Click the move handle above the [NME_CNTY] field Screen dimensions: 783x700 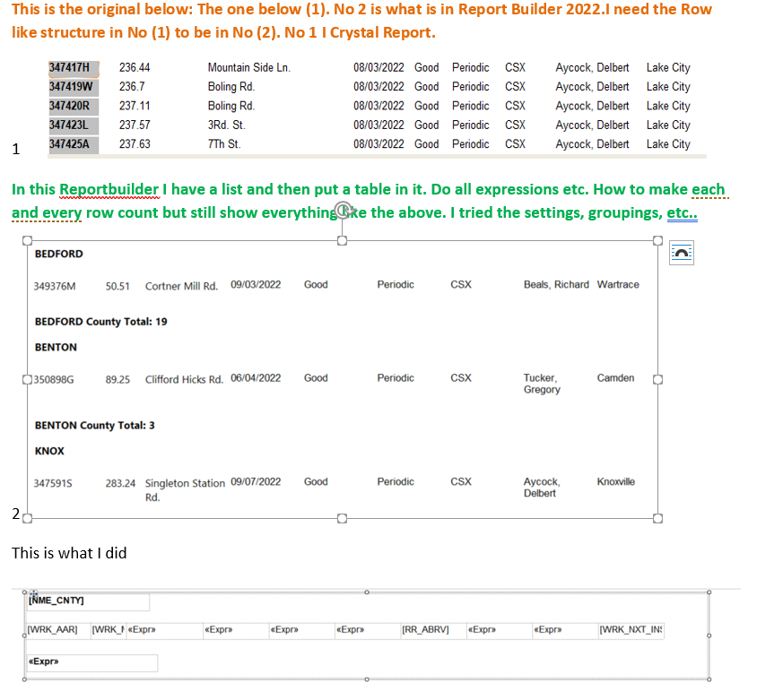[x=33, y=593]
